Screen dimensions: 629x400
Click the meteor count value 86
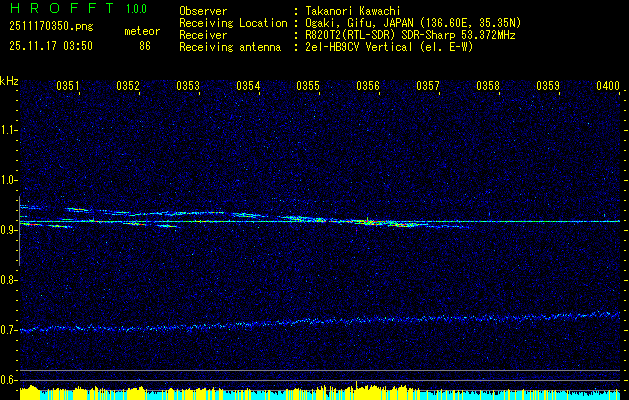click(144, 46)
